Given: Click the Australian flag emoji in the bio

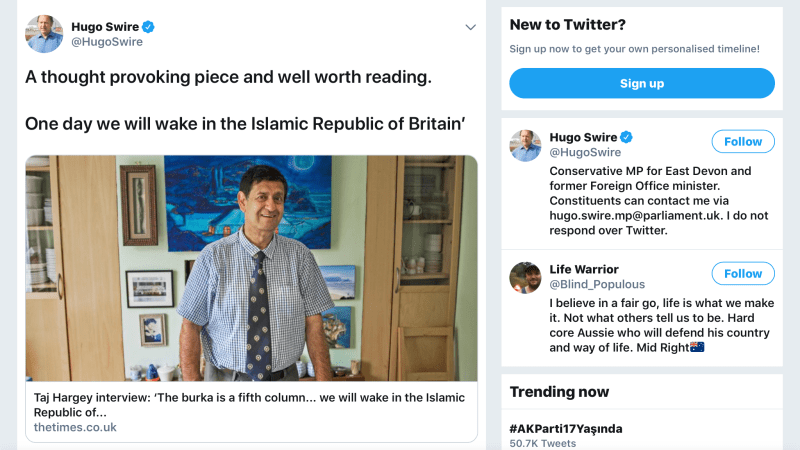Looking at the screenshot, I should tap(697, 347).
